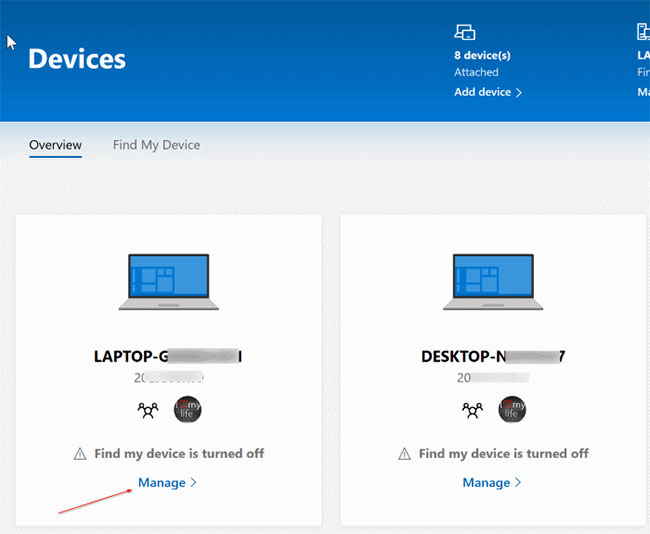Click the family group icon on DESKTOP card
This screenshot has height=534, width=650.
click(x=472, y=410)
